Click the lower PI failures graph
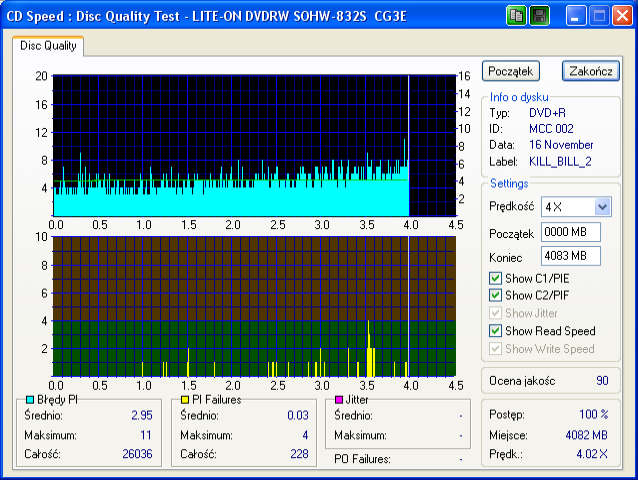Viewport: 638px width, 480px height. pos(254,306)
